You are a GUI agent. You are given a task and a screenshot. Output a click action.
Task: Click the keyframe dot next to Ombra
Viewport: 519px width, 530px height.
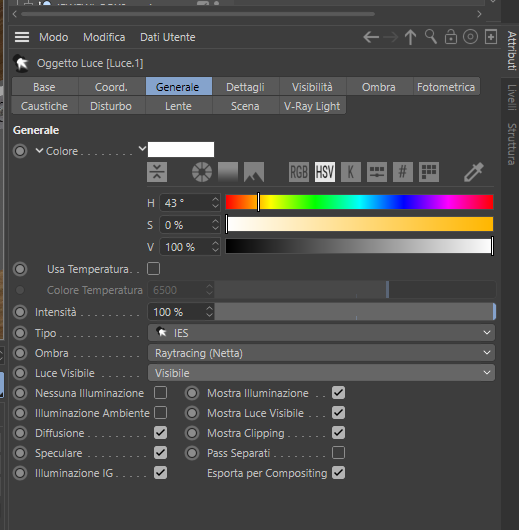[20, 353]
